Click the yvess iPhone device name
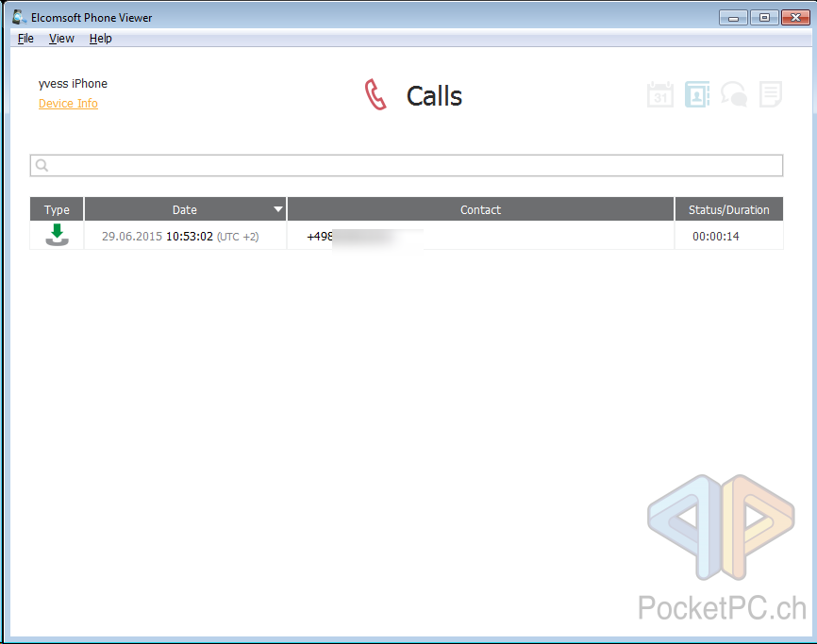 73,83
